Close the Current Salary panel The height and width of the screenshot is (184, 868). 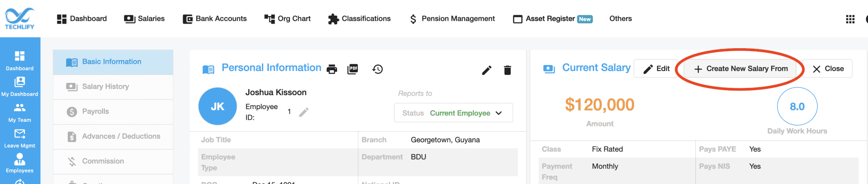(x=828, y=69)
